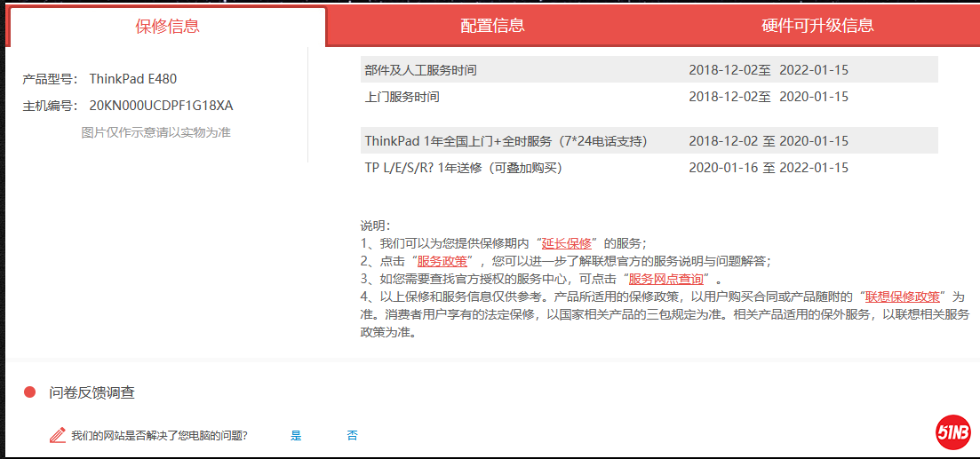Click the 图片仅作示意请以实物为准 note
The width and height of the screenshot is (980, 459).
click(156, 132)
